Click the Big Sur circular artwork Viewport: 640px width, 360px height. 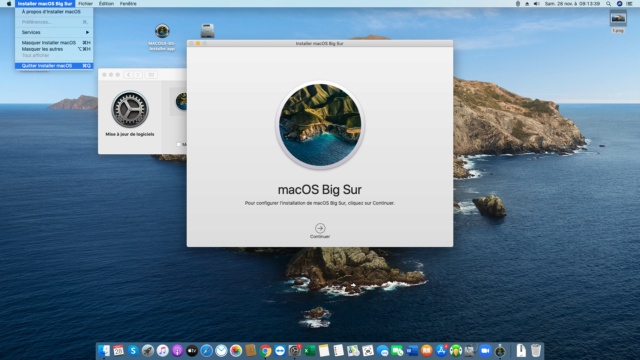tap(320, 124)
